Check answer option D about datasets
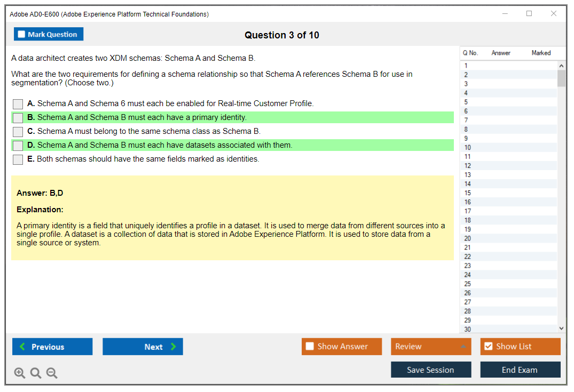The width and height of the screenshot is (574, 392). click(18, 146)
